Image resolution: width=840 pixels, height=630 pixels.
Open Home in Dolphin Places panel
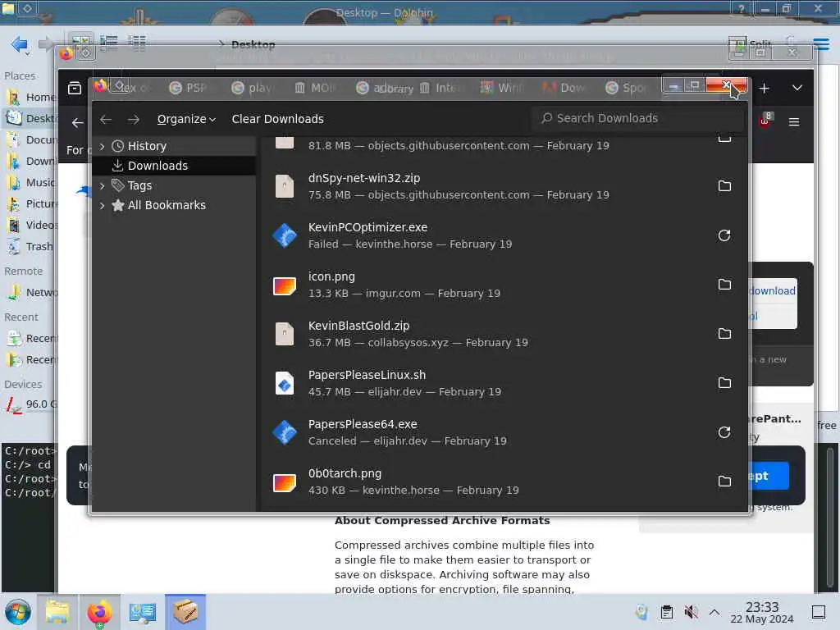(x=30, y=97)
